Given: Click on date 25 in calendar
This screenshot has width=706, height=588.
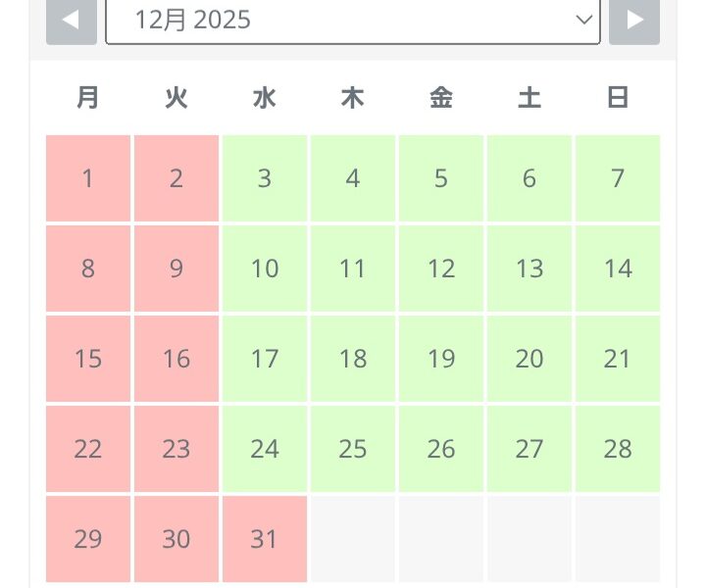Looking at the screenshot, I should pos(353,449).
